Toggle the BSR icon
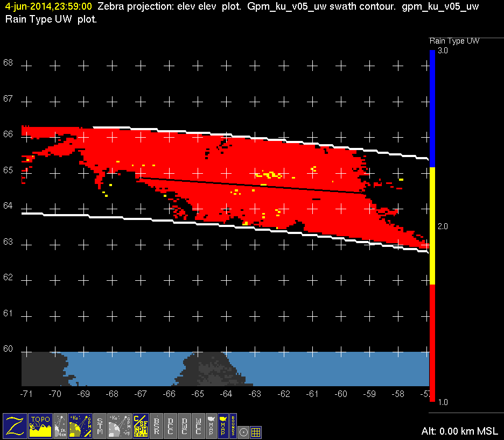The image size is (504, 440). (x=157, y=426)
